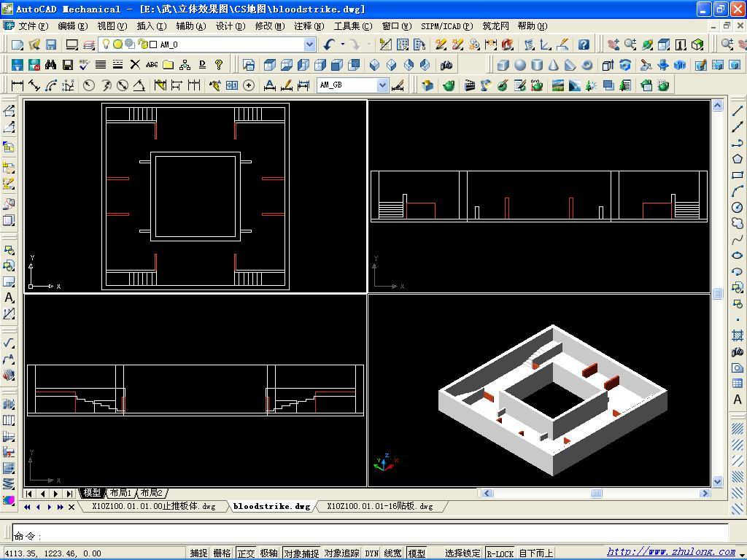Select the Linear dimension tool
Screen dimensions: 747x560
[18, 85]
